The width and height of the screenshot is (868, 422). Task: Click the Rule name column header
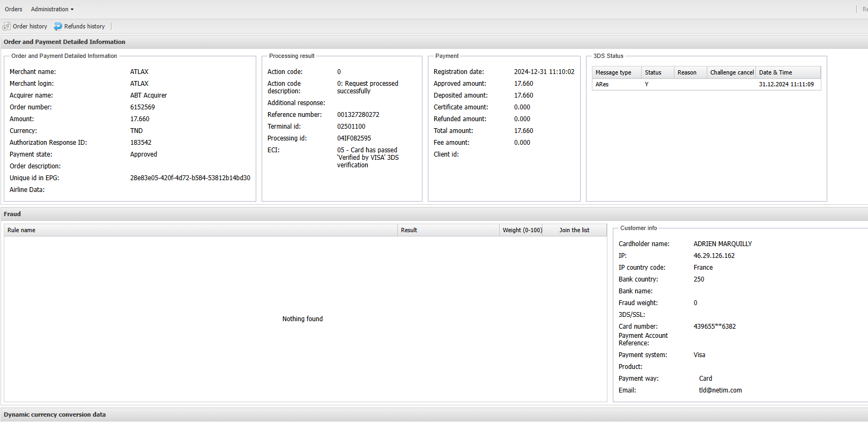(x=21, y=230)
